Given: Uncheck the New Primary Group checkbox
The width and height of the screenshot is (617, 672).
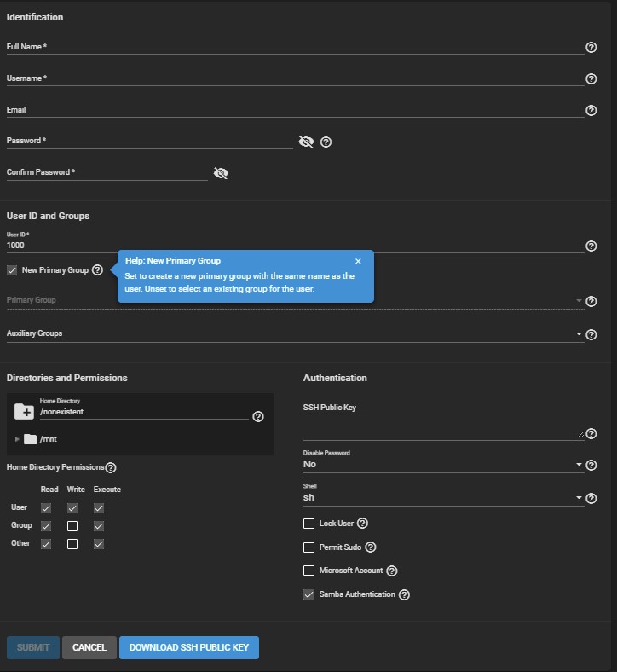Looking at the screenshot, I should coord(12,270).
